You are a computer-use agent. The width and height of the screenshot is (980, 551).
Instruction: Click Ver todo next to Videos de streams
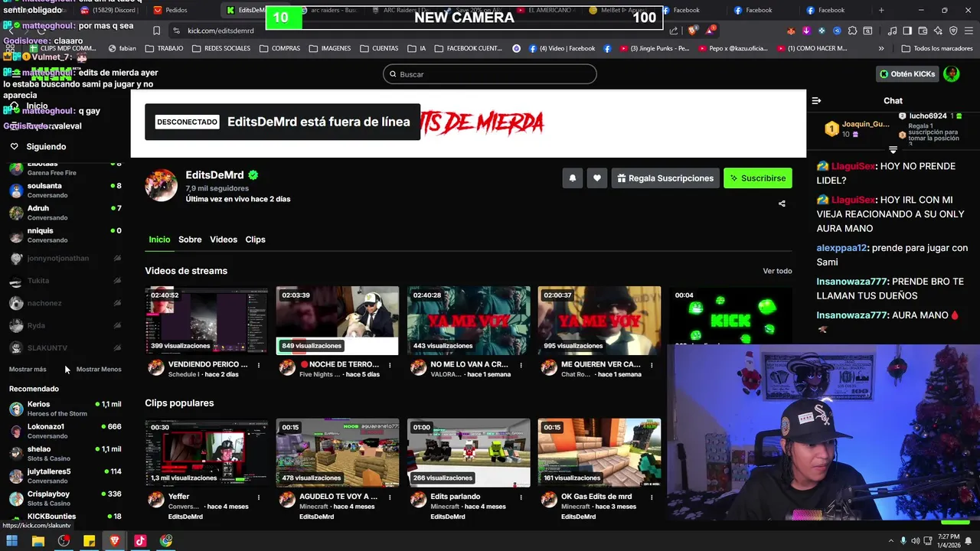[777, 271]
